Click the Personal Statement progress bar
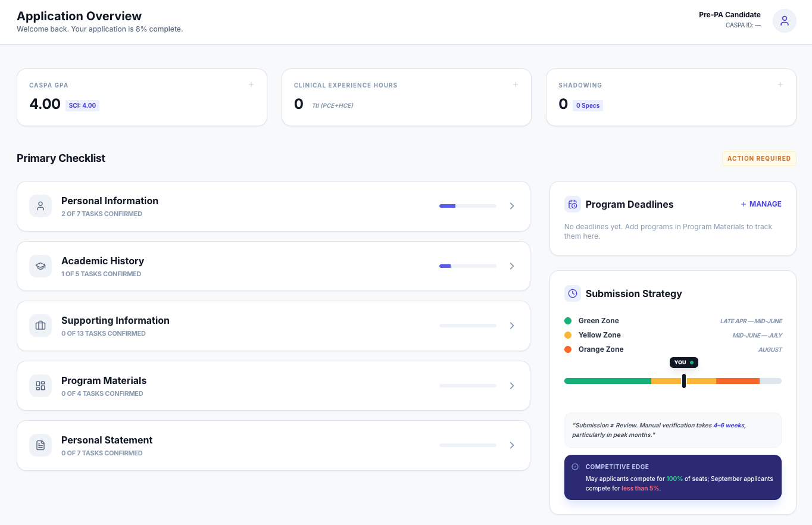This screenshot has width=812, height=525. point(468,445)
